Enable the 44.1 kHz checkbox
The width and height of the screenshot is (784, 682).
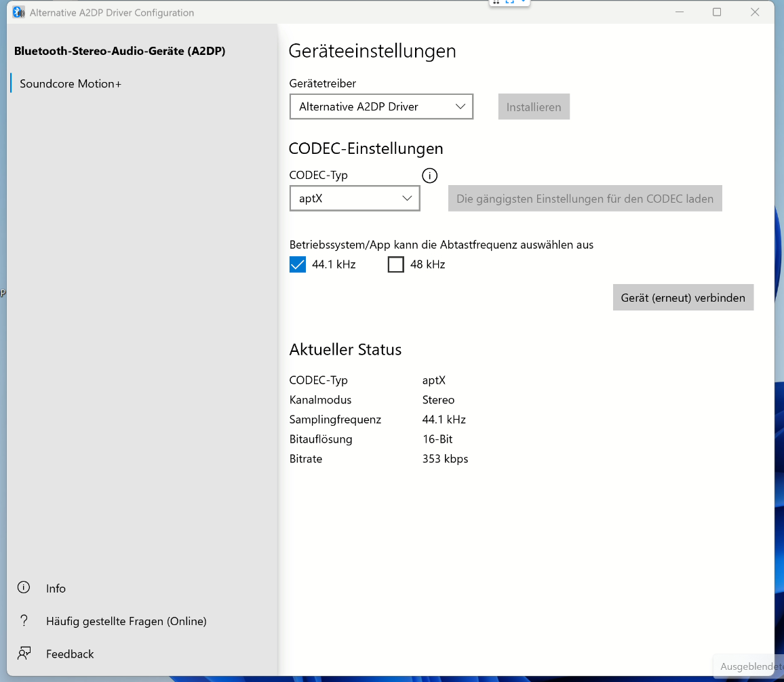tap(298, 264)
